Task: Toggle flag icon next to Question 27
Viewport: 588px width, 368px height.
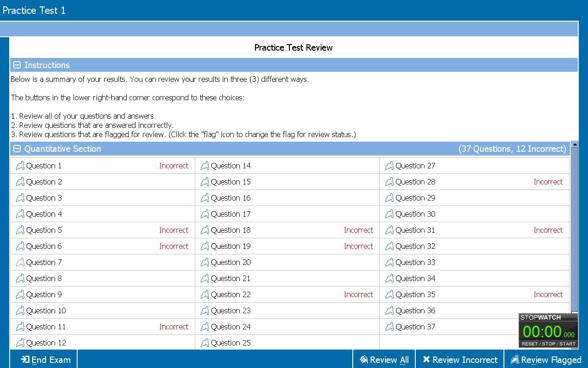Action: (x=389, y=166)
